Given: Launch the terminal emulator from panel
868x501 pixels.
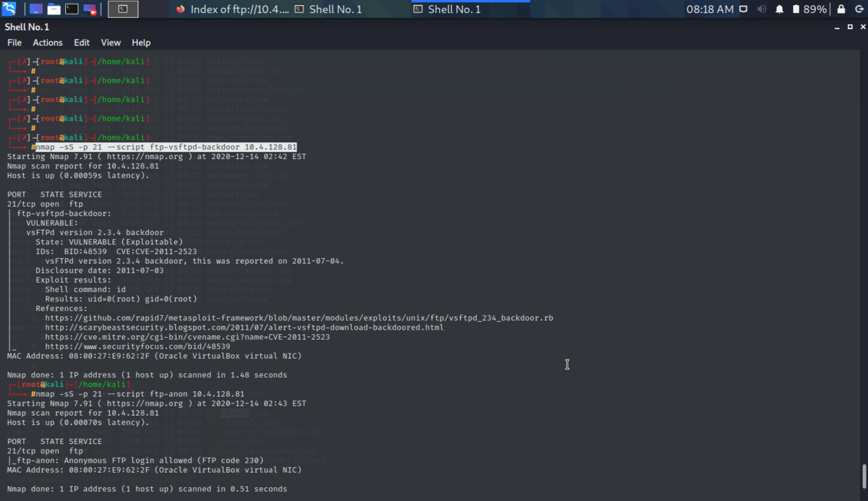Looking at the screenshot, I should (x=72, y=9).
